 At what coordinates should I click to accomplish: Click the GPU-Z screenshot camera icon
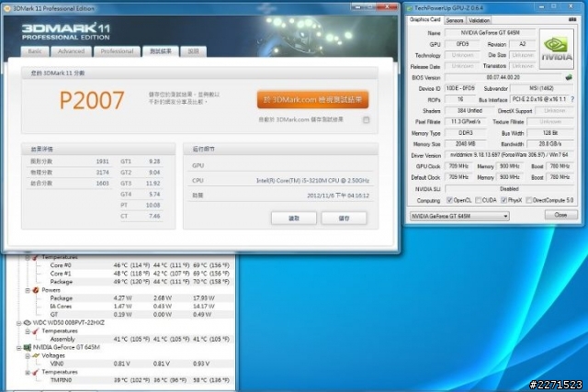pos(572,19)
